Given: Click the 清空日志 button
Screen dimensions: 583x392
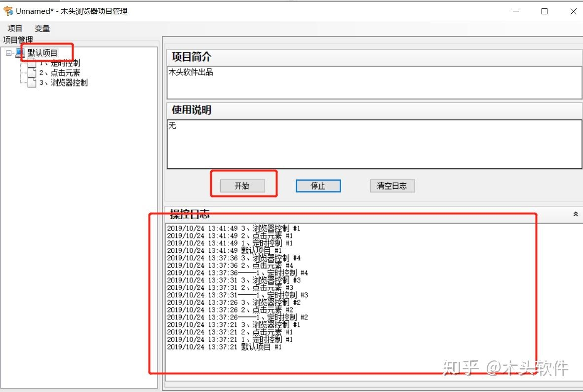Looking at the screenshot, I should coord(392,186).
